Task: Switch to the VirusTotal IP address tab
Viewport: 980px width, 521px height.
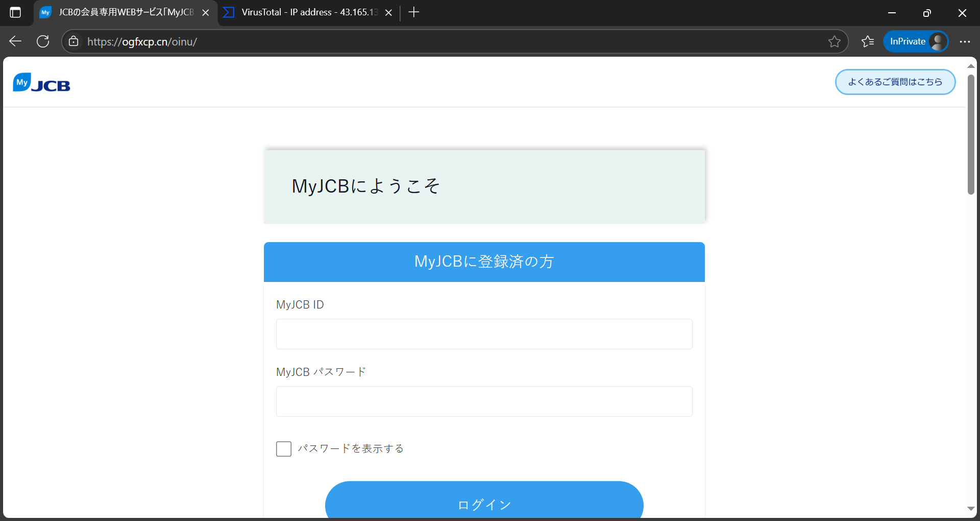Action: click(x=309, y=12)
